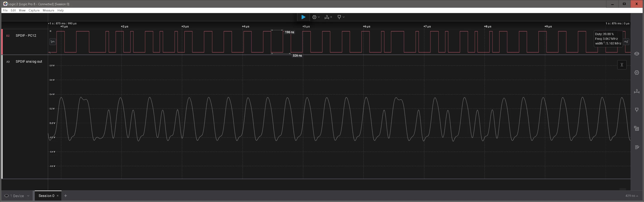Select the SPDIF analog out channel label
This screenshot has height=202, width=644.
(x=29, y=62)
